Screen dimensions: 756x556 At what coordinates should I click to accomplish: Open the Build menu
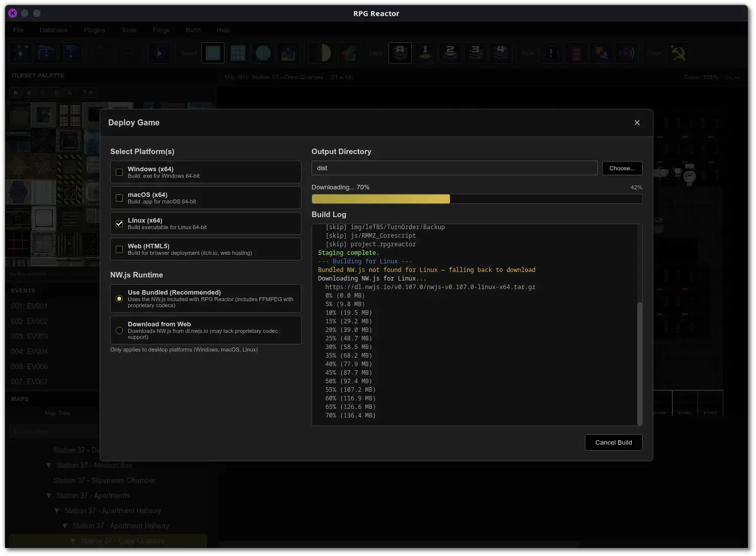tap(193, 30)
